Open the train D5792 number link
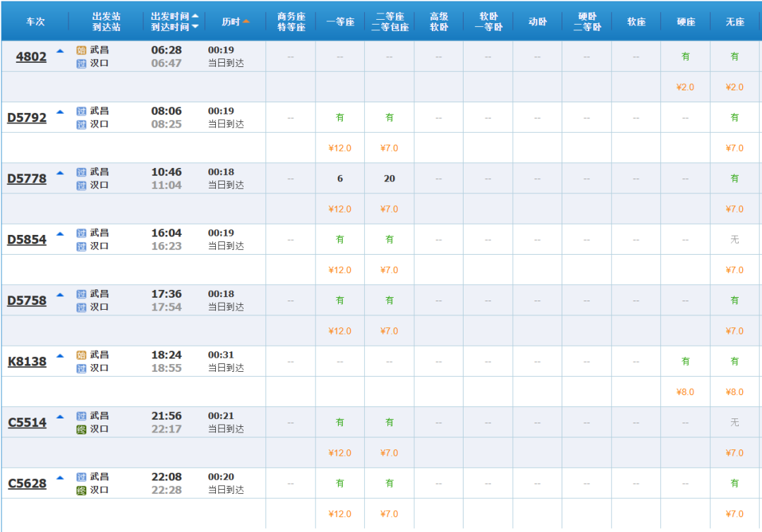762x532 pixels. click(x=27, y=118)
